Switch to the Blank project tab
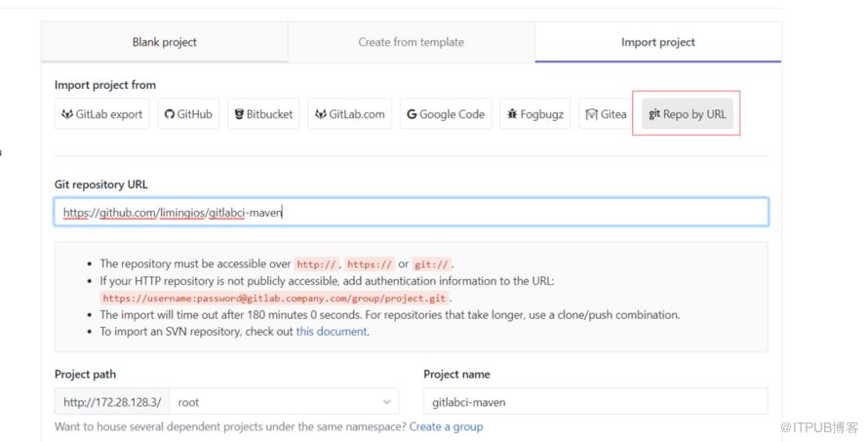Image resolution: width=868 pixels, height=442 pixels. [165, 42]
